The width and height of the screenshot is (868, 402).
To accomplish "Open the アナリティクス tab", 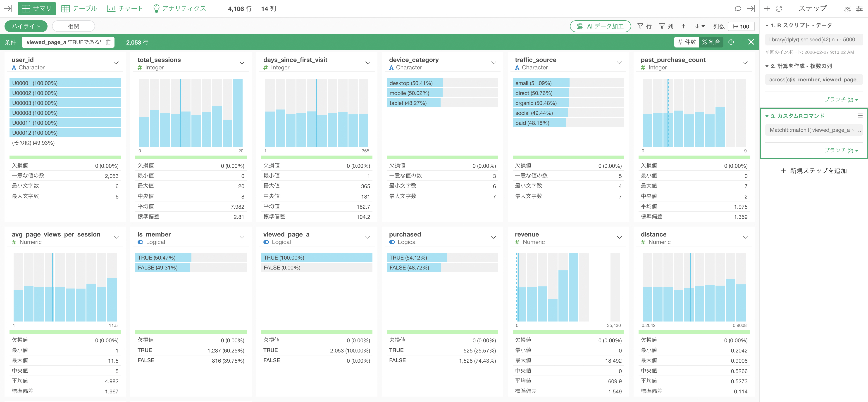I will tap(179, 9).
